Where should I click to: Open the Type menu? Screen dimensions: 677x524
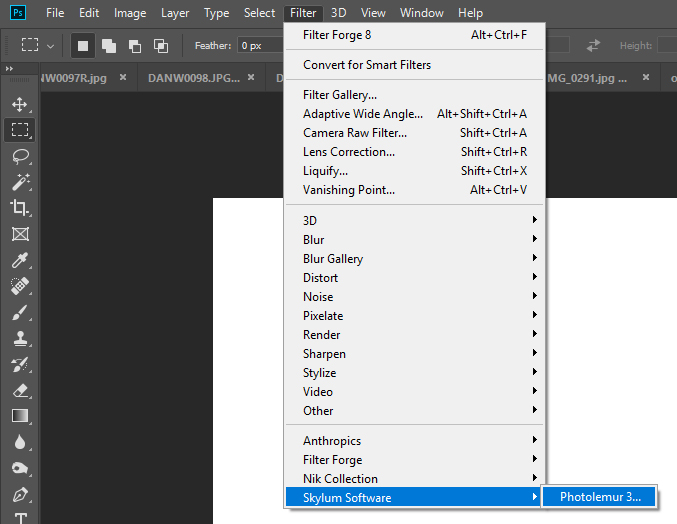pyautogui.click(x=216, y=13)
